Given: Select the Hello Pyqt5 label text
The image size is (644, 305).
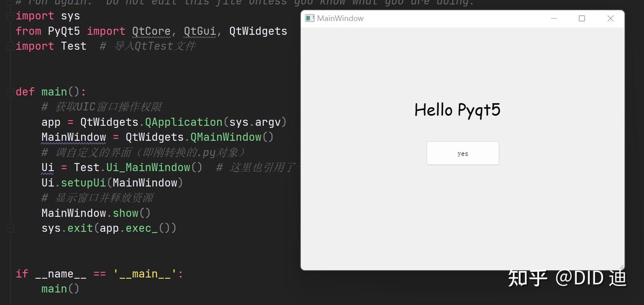Looking at the screenshot, I should (x=458, y=109).
